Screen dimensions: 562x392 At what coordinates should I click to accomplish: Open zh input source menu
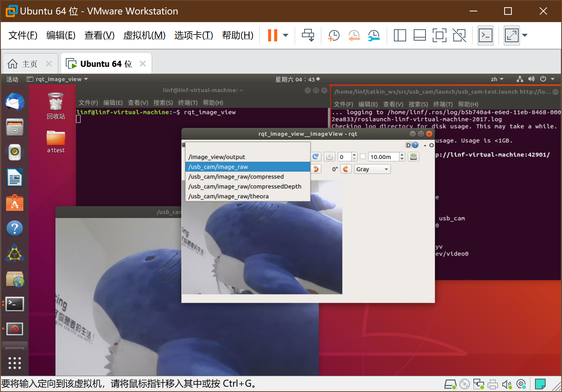(497, 79)
